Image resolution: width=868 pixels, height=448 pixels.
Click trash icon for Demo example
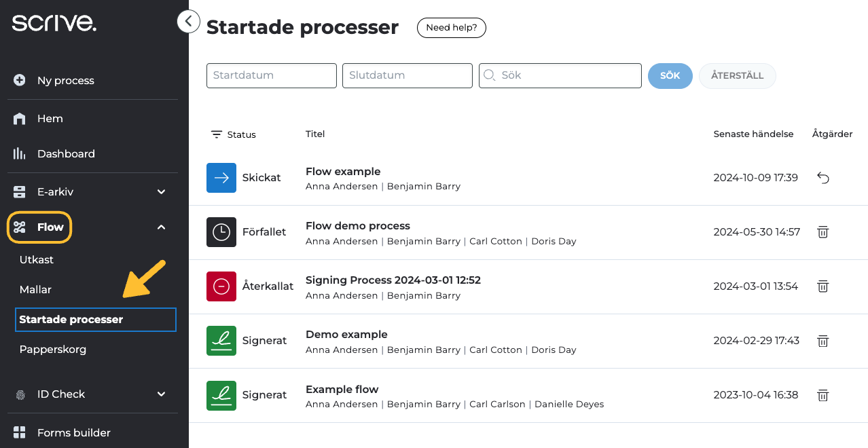pos(822,341)
